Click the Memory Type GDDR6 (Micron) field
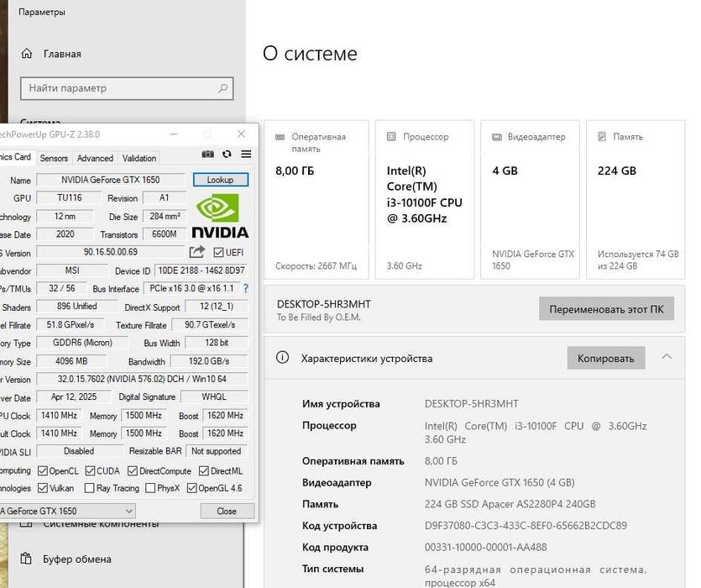This screenshot has height=588, width=701. click(x=82, y=343)
